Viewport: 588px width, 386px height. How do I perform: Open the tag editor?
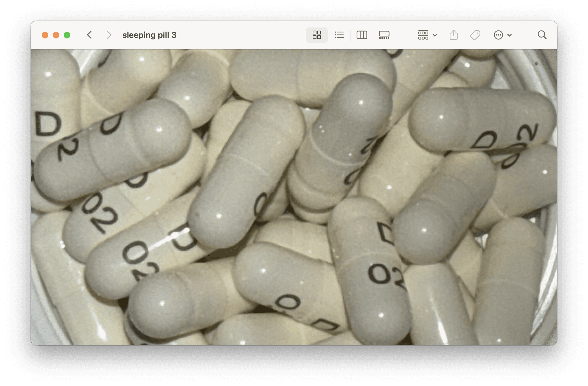[x=475, y=35]
